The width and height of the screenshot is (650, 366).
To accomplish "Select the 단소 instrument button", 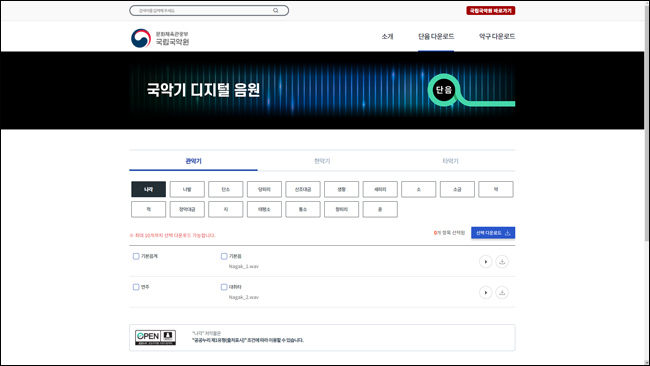I will (226, 189).
